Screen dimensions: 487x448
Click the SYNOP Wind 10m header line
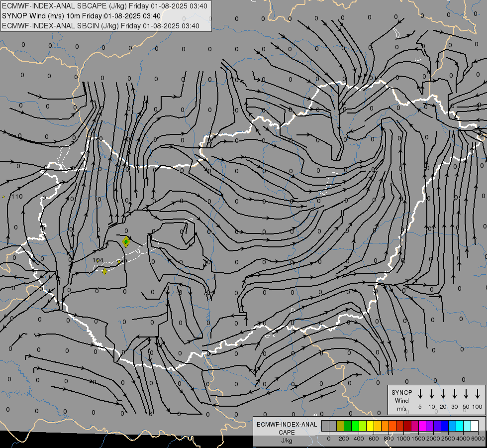pos(82,16)
